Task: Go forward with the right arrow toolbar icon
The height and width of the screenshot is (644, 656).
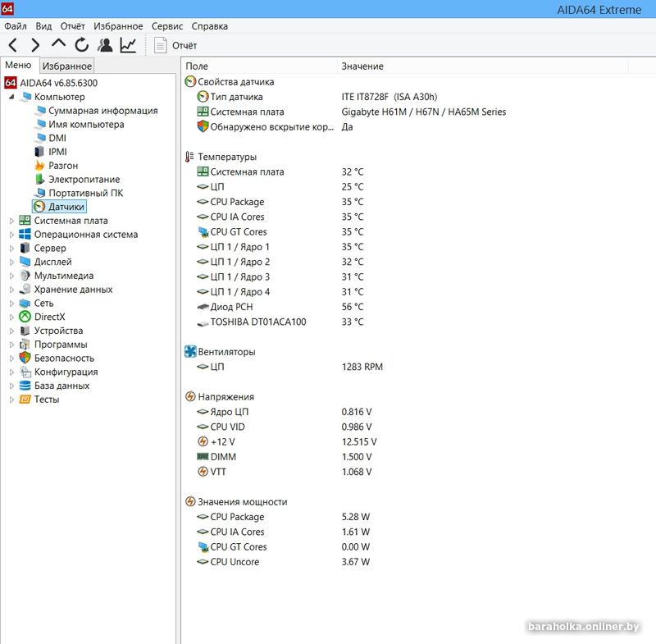Action: tap(35, 45)
